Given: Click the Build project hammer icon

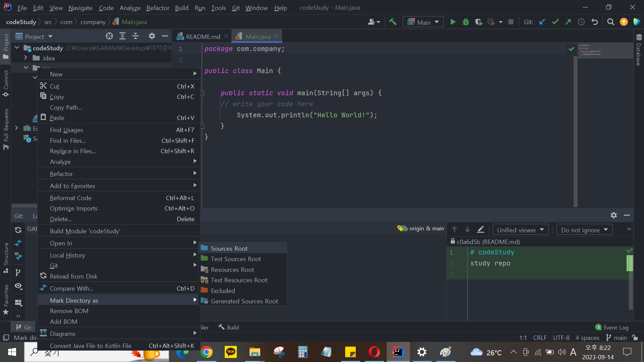Looking at the screenshot, I should click(393, 22).
